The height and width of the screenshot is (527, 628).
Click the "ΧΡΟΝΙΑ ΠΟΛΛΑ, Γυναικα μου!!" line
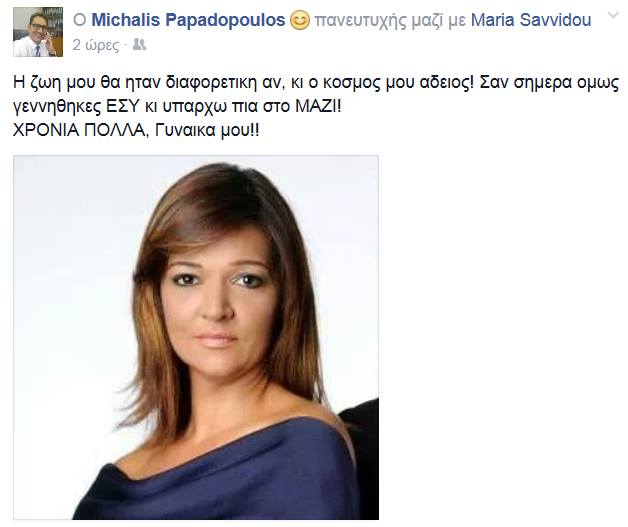coord(136,130)
